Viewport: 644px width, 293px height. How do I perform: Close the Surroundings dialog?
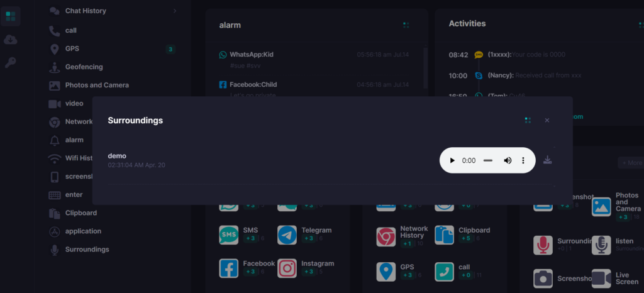[547, 120]
